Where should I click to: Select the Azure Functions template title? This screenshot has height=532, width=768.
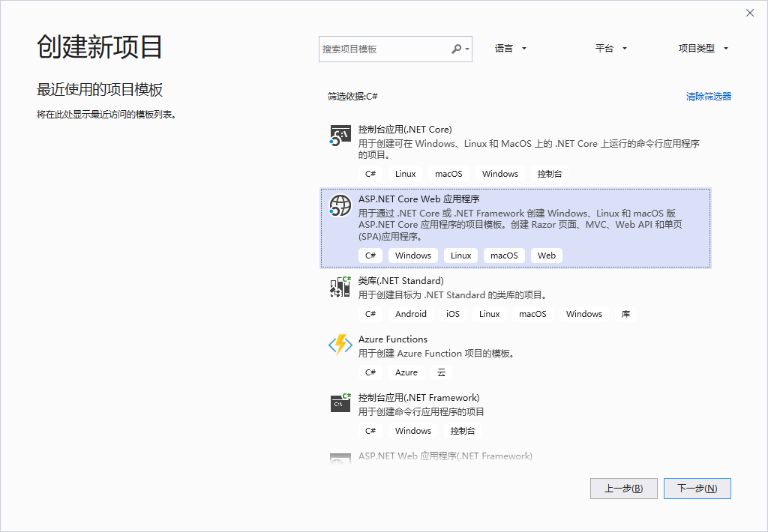(393, 339)
